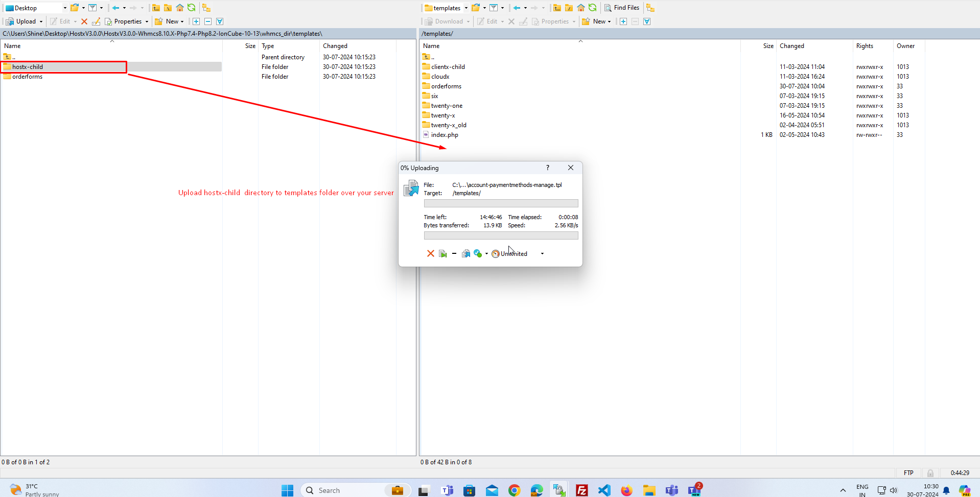Open the Unlimited speed limit dropdown
The width and height of the screenshot is (980, 497).
(542, 254)
